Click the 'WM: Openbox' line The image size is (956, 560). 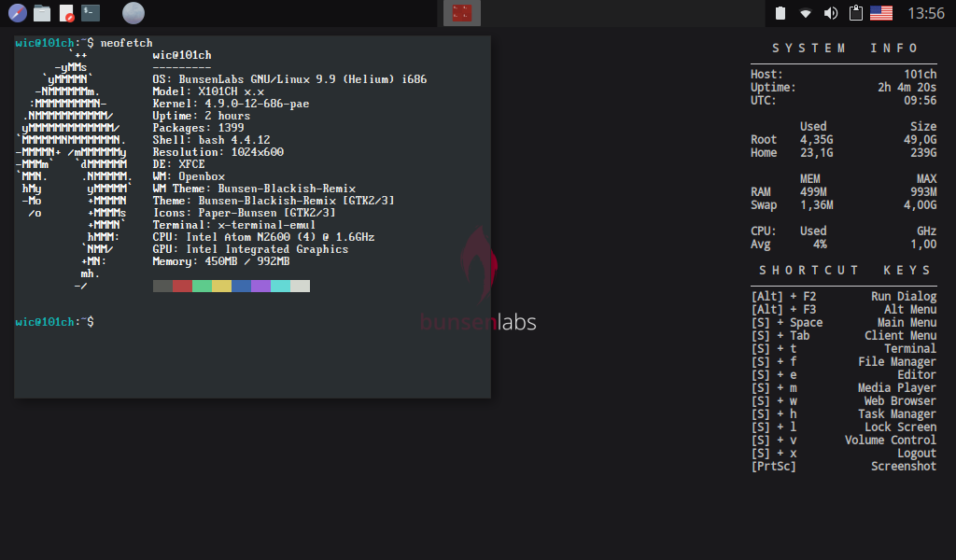189,176
